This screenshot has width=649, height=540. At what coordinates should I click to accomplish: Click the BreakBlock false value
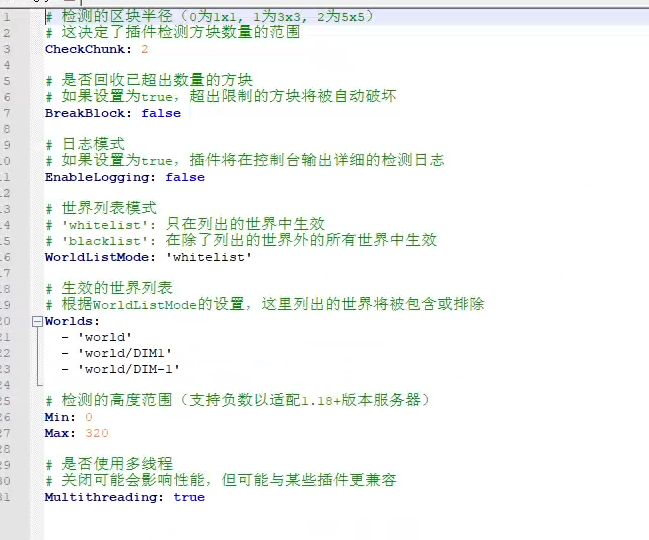point(161,113)
